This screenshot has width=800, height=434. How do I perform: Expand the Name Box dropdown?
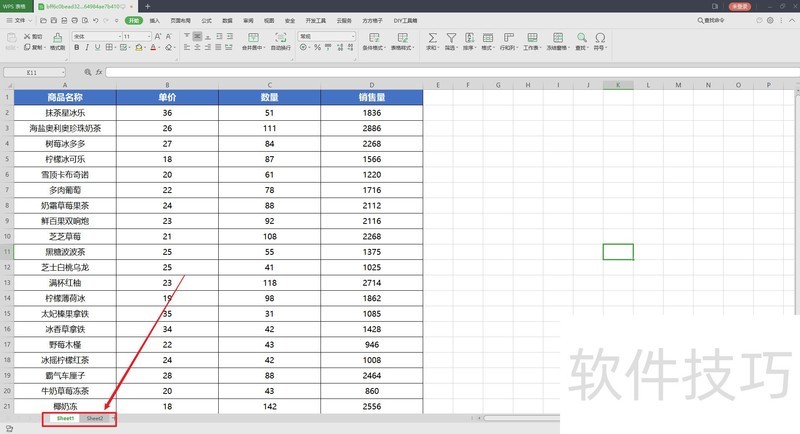(63, 72)
